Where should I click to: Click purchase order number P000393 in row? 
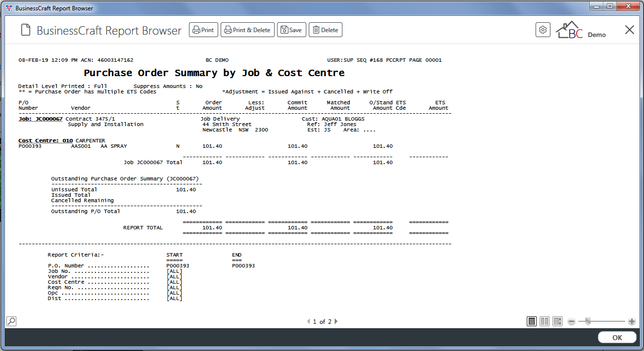[x=30, y=146]
